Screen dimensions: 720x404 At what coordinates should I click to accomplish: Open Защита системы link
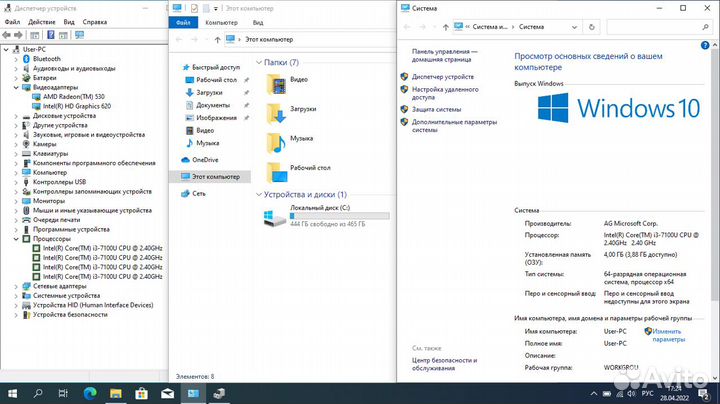coord(436,109)
